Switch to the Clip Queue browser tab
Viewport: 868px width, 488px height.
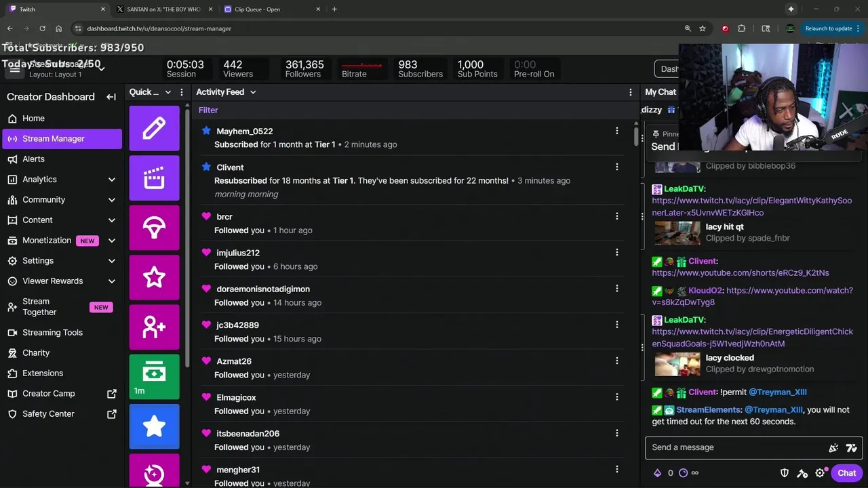(271, 9)
